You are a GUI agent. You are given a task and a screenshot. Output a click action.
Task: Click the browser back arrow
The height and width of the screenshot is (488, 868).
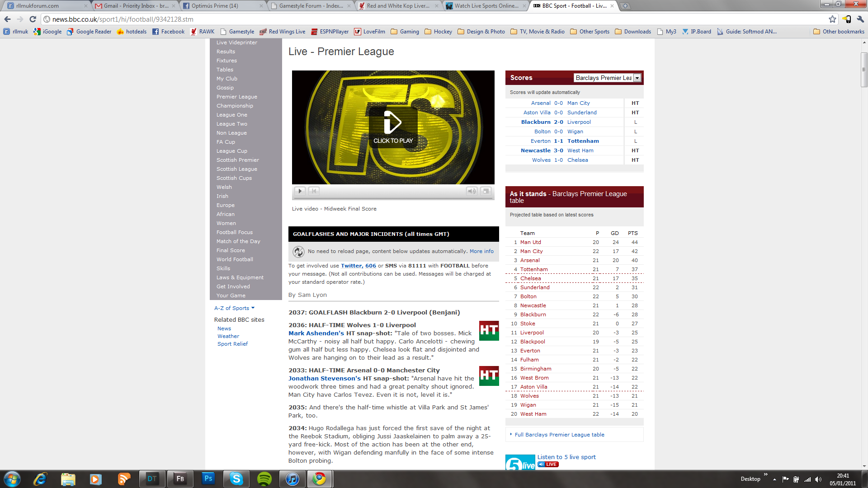7,19
